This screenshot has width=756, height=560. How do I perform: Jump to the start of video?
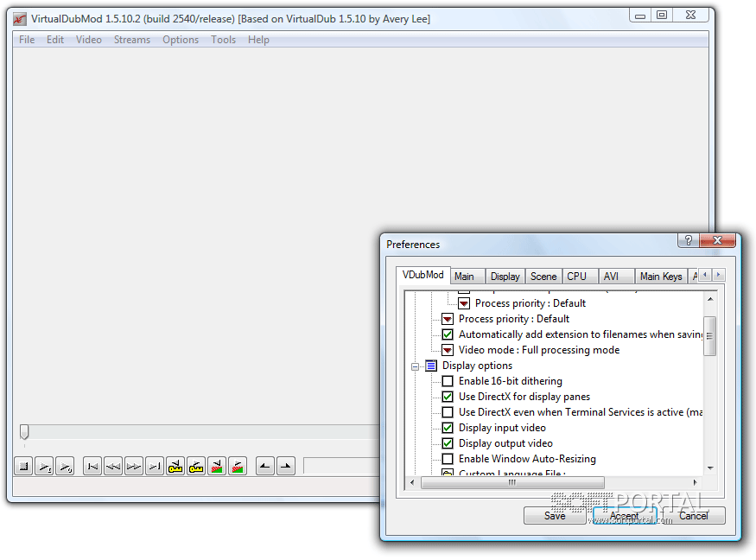(x=92, y=467)
